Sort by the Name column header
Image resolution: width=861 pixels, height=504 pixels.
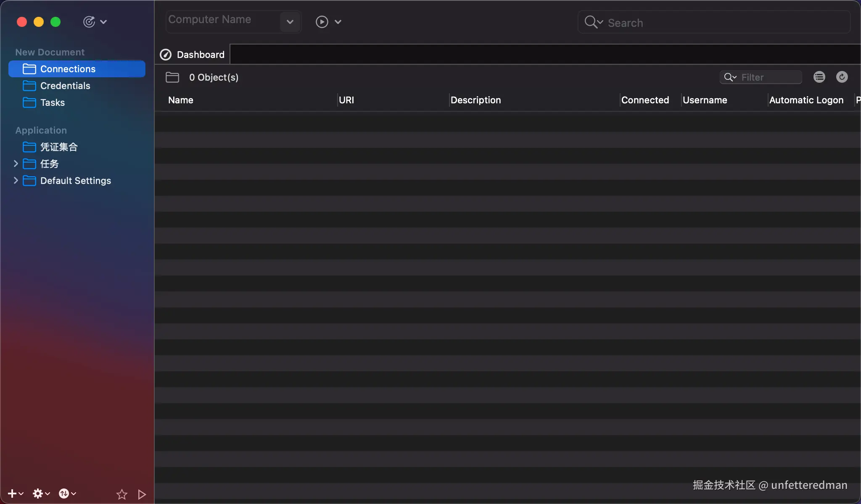click(181, 100)
